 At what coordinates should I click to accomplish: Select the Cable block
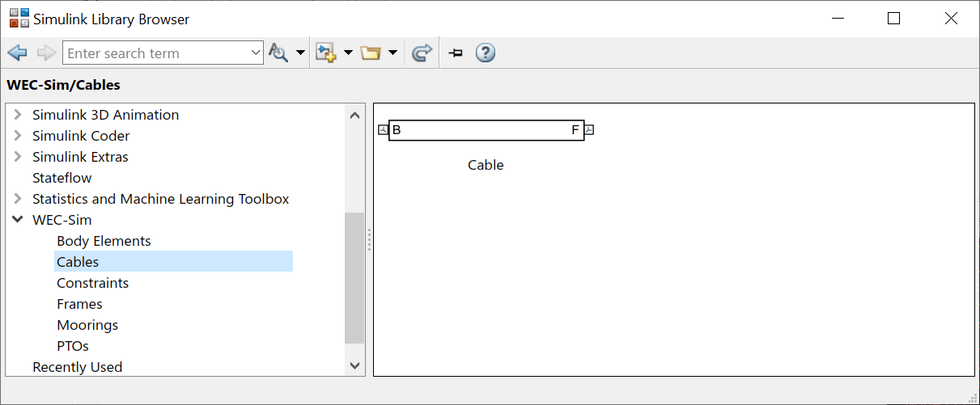tap(486, 130)
